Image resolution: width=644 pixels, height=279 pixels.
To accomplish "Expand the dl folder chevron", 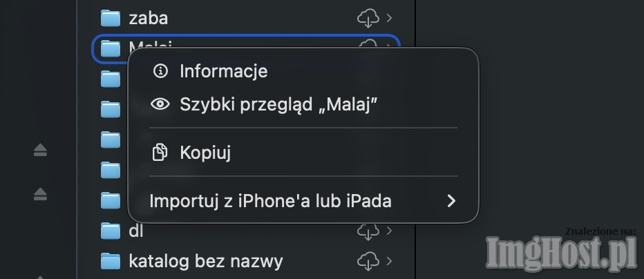I will (x=390, y=231).
